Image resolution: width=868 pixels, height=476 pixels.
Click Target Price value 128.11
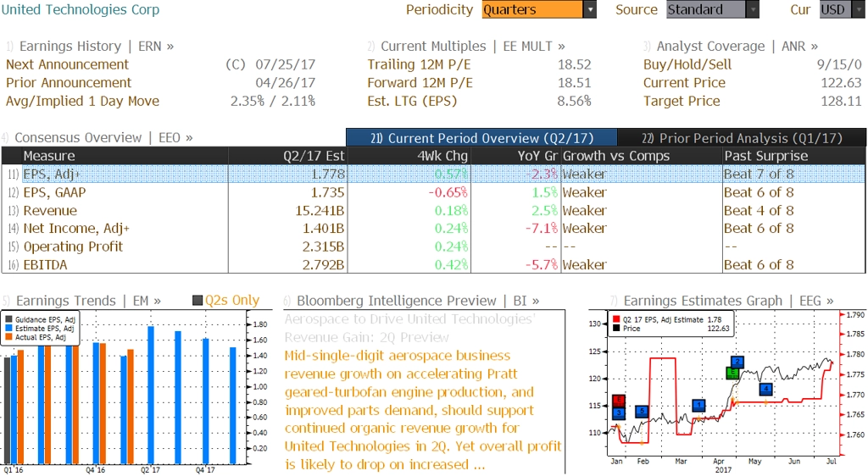click(842, 101)
